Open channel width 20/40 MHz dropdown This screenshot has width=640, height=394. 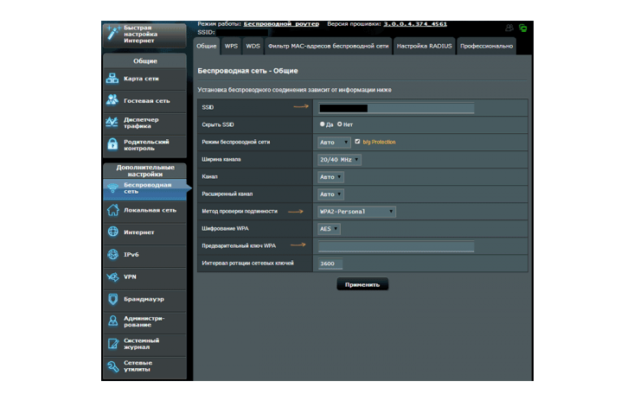coord(339,160)
